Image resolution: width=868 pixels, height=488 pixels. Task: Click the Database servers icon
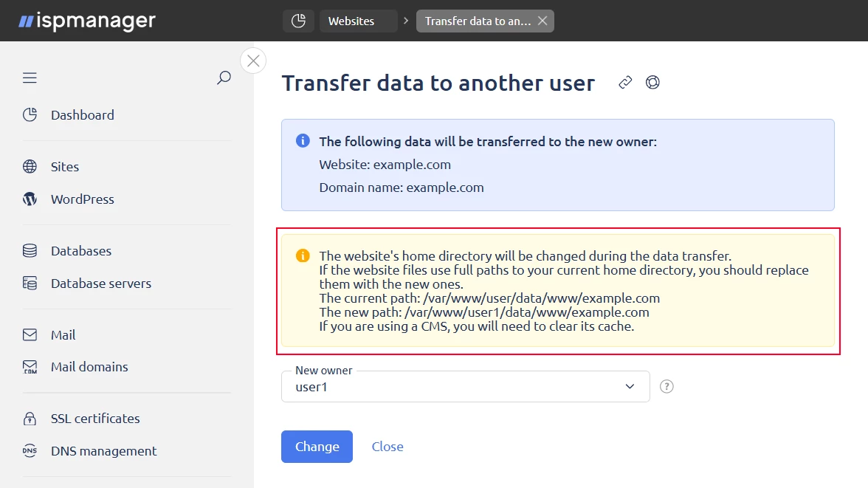click(30, 283)
